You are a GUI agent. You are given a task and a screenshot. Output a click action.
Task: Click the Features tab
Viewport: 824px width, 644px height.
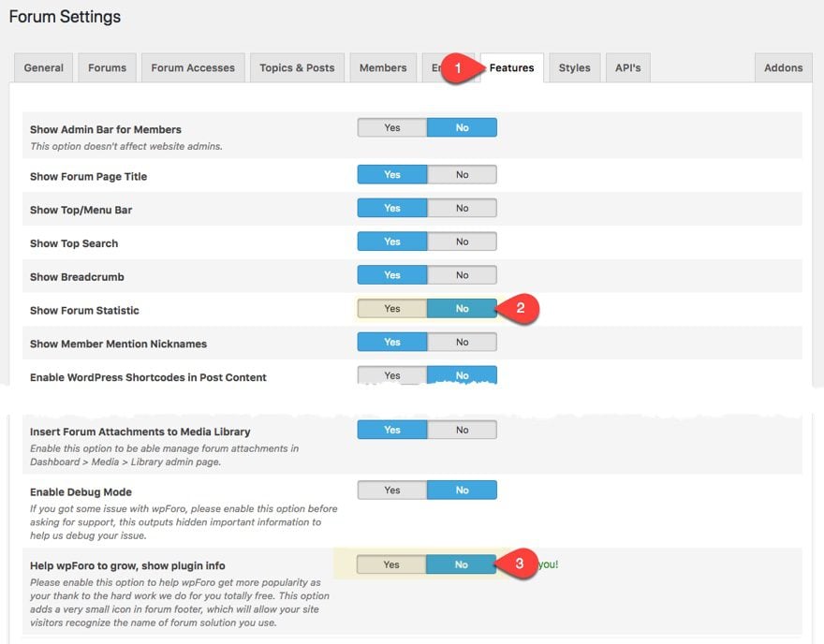tap(511, 67)
